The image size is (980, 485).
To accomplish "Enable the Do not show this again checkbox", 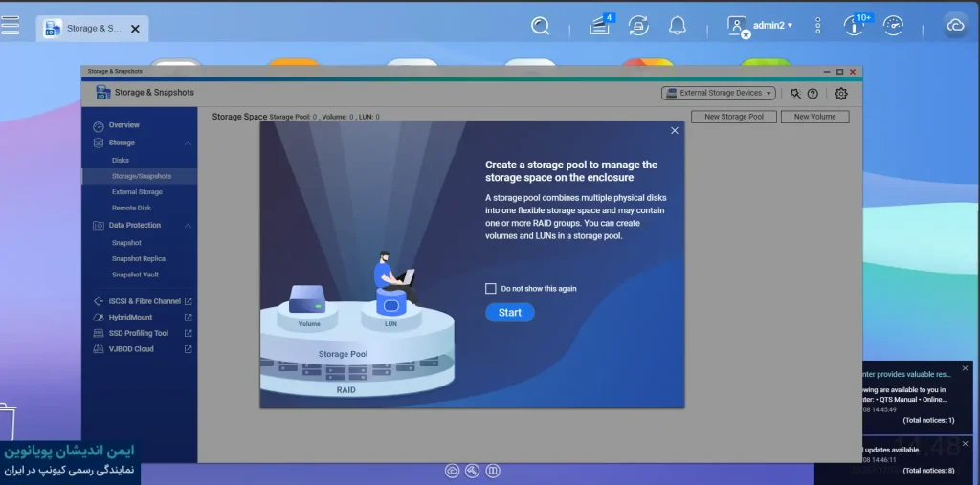I will (491, 289).
